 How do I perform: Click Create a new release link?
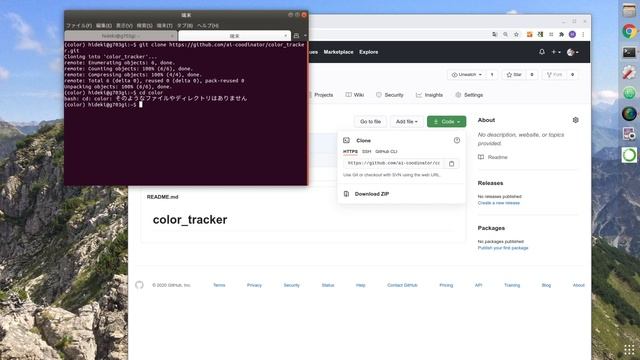pos(499,203)
